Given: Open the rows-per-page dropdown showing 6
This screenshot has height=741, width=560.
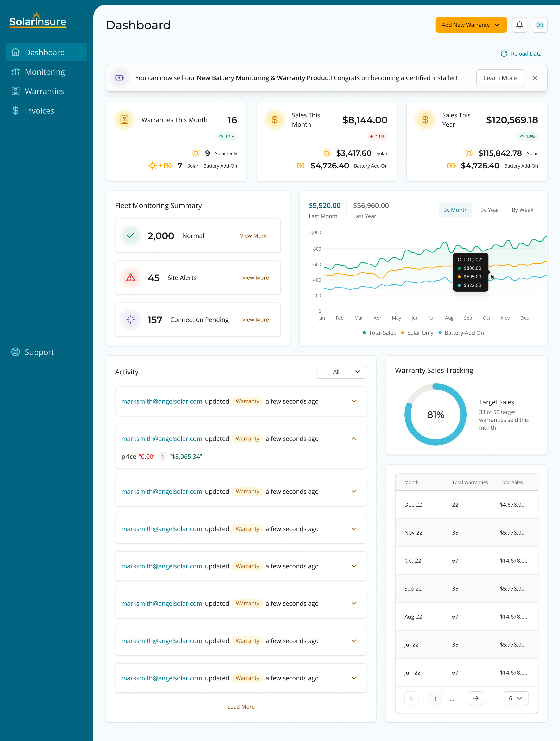Looking at the screenshot, I should [516, 698].
